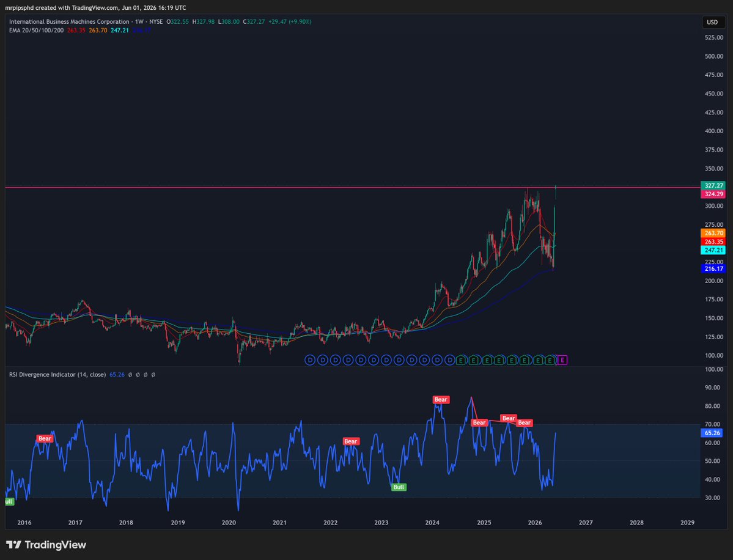Click the 150.00 price scale label
This screenshot has width=733, height=560.
(714, 318)
